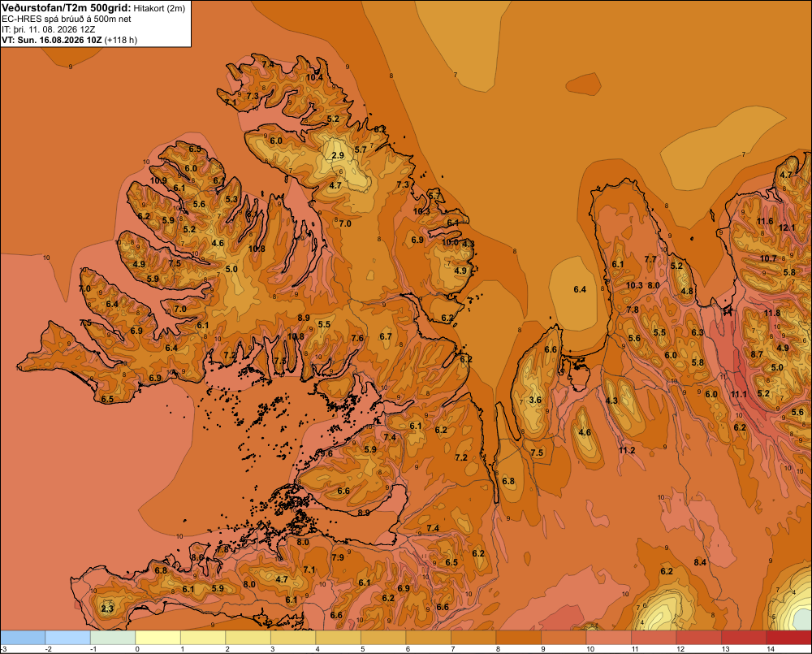The width and height of the screenshot is (812, 654).
Task: Select the 6 to 7 degree legend swatch
Action: [x=428, y=638]
